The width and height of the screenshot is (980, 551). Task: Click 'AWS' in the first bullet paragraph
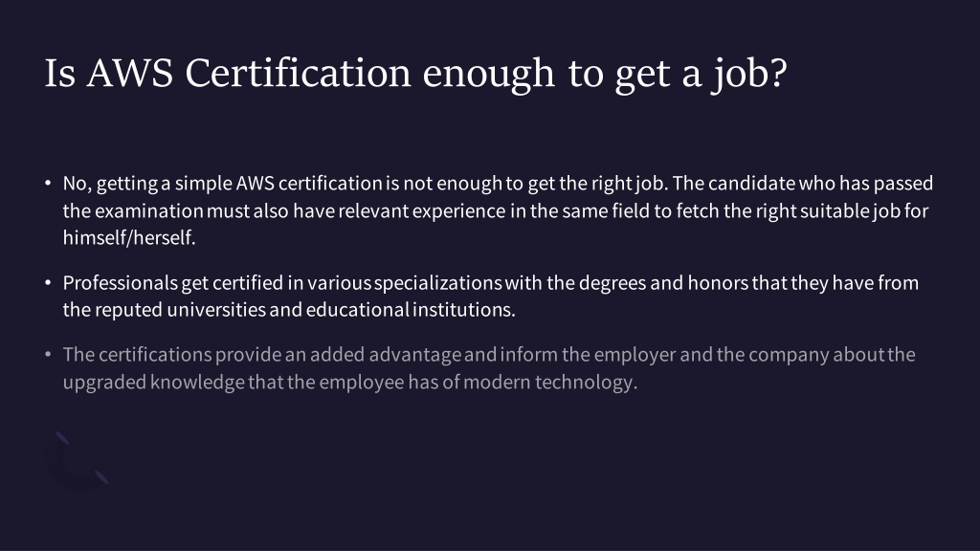tap(255, 184)
